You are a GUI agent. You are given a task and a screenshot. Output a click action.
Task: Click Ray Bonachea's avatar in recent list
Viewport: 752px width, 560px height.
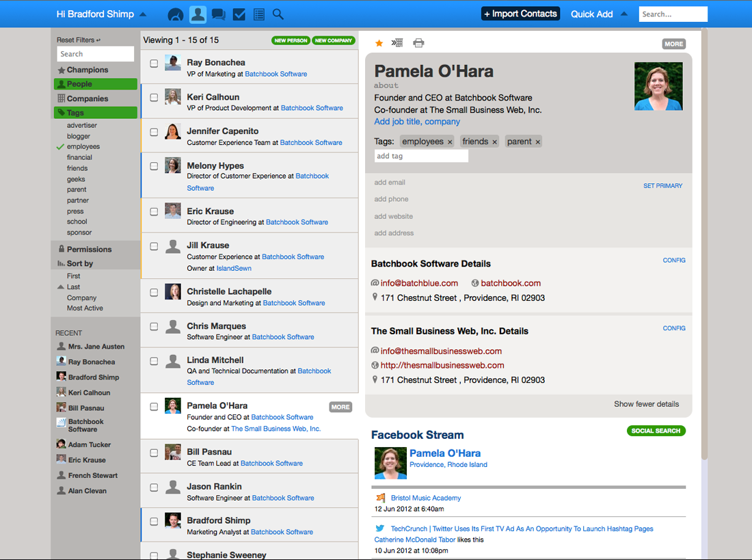pos(62,361)
